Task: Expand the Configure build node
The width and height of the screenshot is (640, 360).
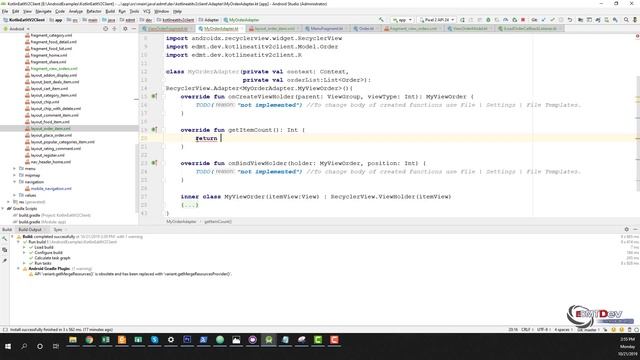Action: [24, 253]
